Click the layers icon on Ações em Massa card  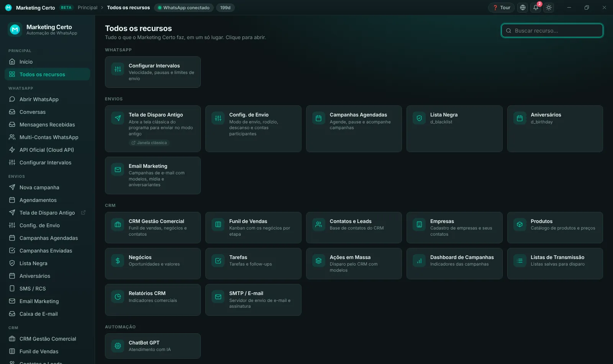pyautogui.click(x=318, y=261)
